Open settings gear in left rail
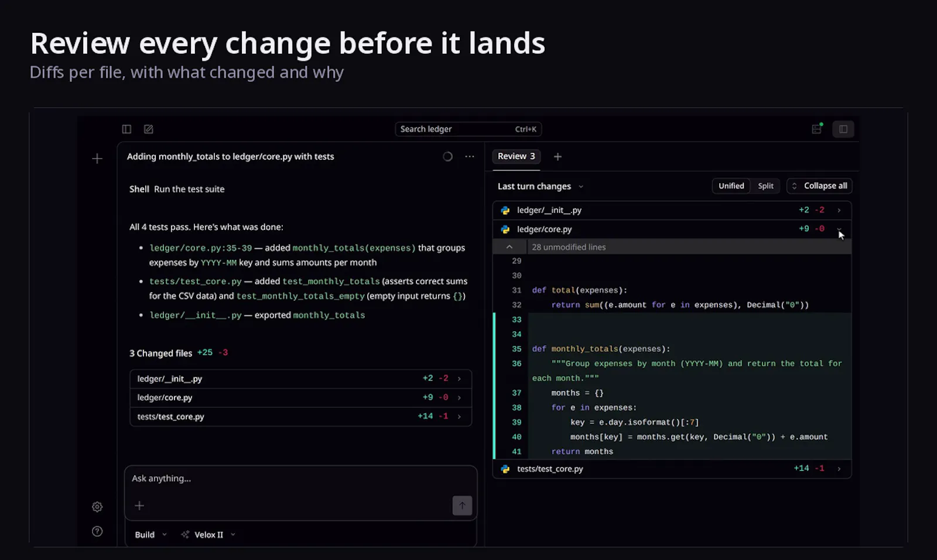The width and height of the screenshot is (937, 560). (x=97, y=507)
